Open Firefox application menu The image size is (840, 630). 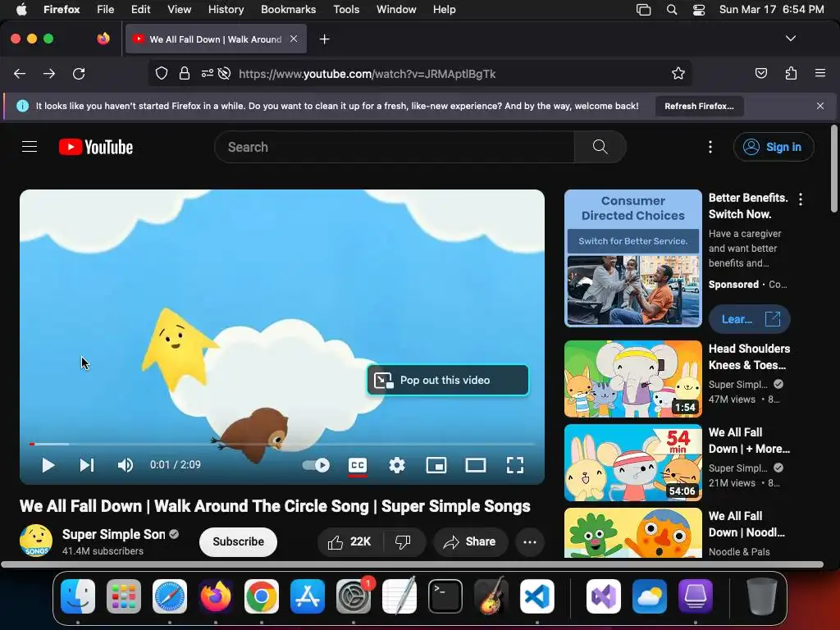pyautogui.click(x=820, y=73)
